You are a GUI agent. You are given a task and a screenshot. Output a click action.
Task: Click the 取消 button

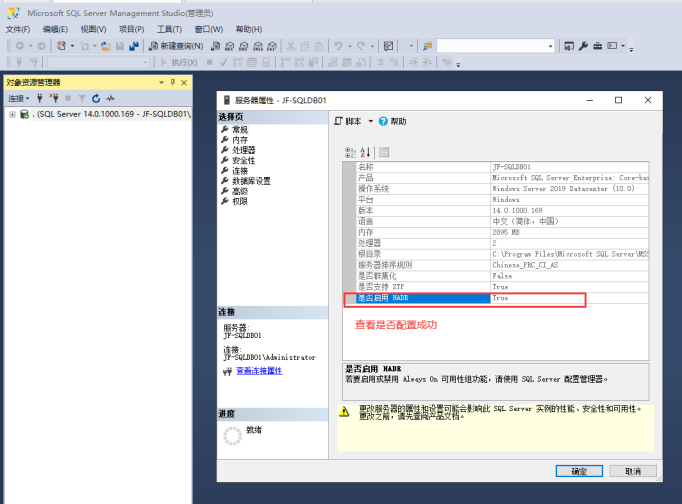(x=633, y=471)
